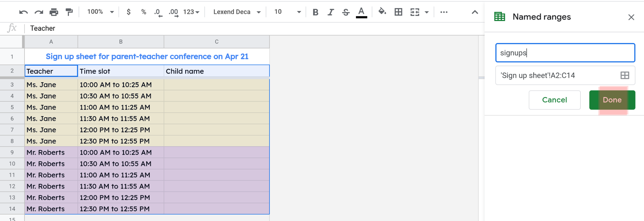
Task: Click the Merge cells icon
Action: click(415, 12)
